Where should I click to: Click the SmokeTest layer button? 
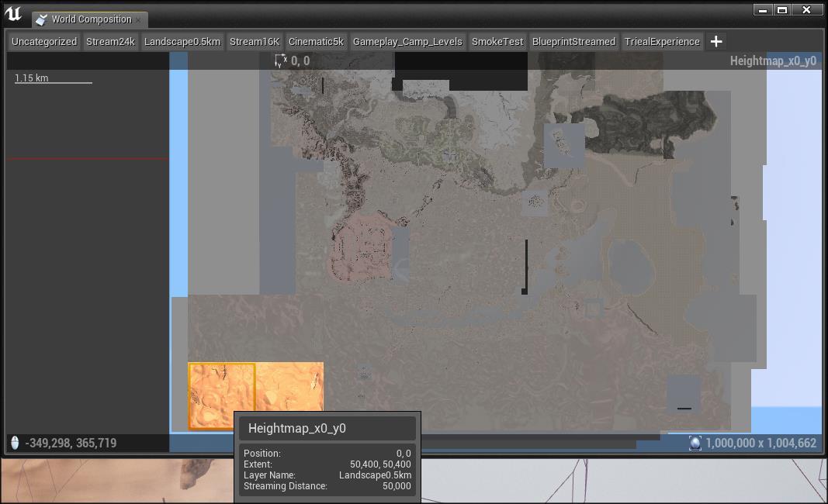tap(497, 42)
